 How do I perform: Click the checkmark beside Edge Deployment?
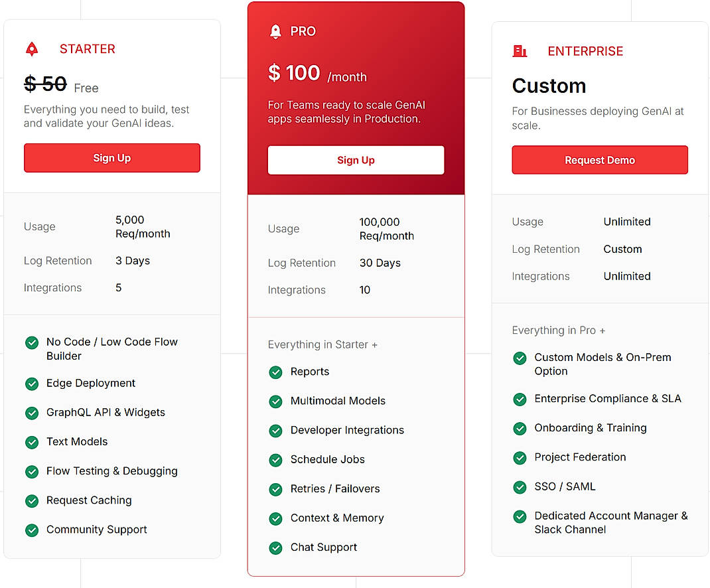pos(32,384)
